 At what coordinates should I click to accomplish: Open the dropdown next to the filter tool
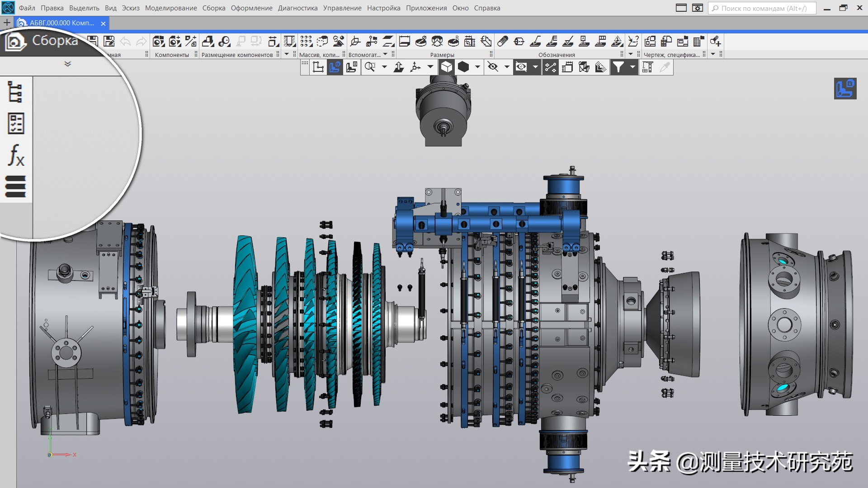coord(633,67)
